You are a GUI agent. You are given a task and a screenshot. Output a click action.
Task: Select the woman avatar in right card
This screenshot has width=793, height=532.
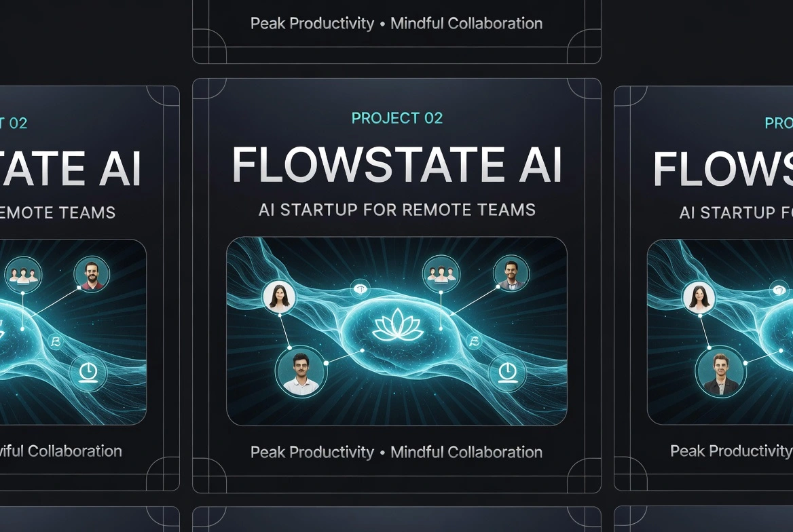(x=699, y=297)
